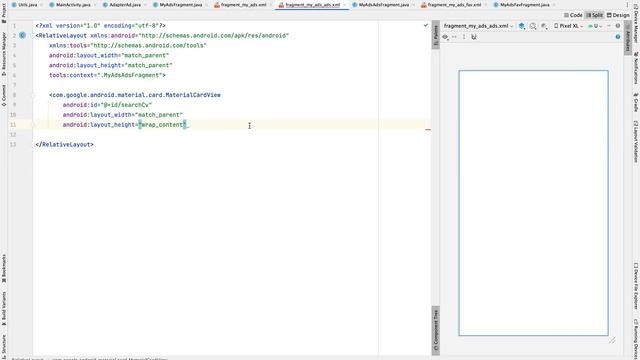Click the gutter icon on line 2
This screenshot has width=640, height=360.
point(22,36)
